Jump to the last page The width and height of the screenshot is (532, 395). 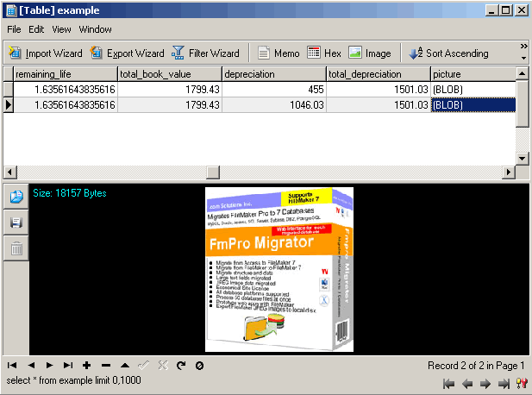coord(504,384)
